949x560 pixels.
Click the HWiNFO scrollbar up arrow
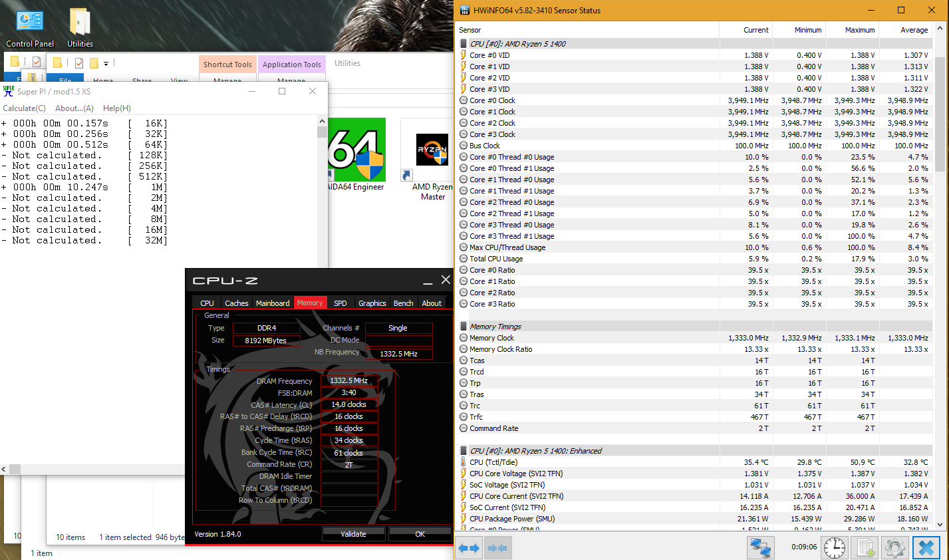pos(940,28)
